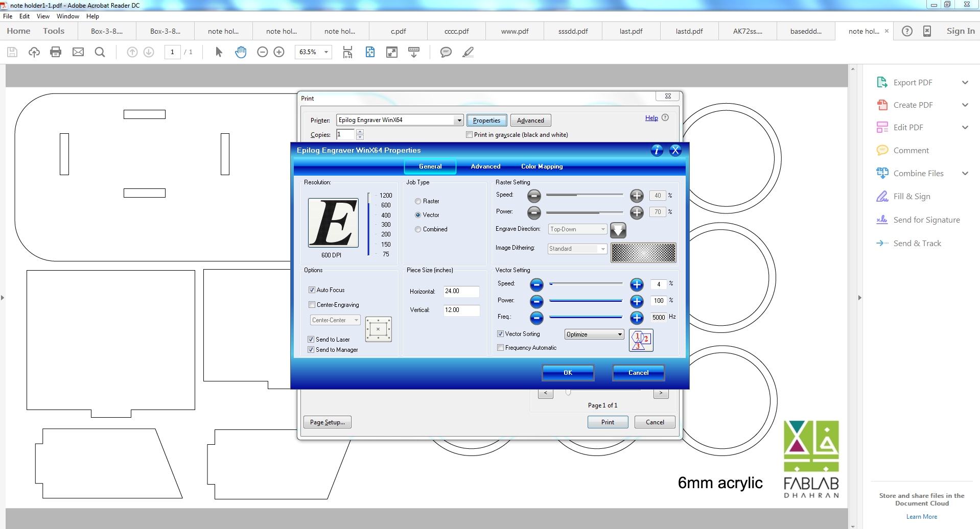Click the fit width scrolling icon
The height and width of the screenshot is (529, 980).
click(347, 52)
